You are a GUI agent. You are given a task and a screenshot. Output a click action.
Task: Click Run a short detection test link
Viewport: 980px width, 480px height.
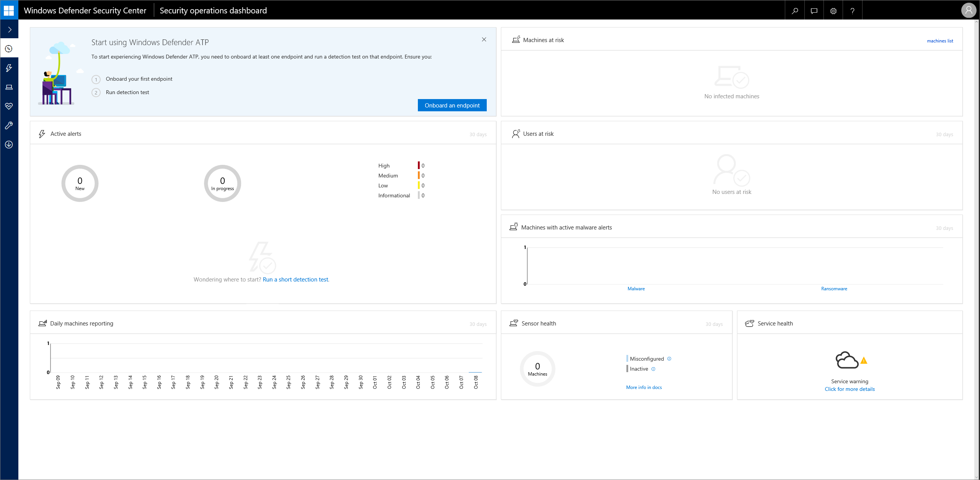(x=295, y=280)
